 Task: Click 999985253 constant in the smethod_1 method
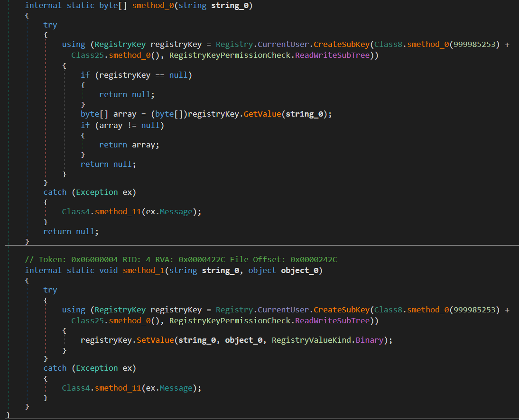point(474,310)
